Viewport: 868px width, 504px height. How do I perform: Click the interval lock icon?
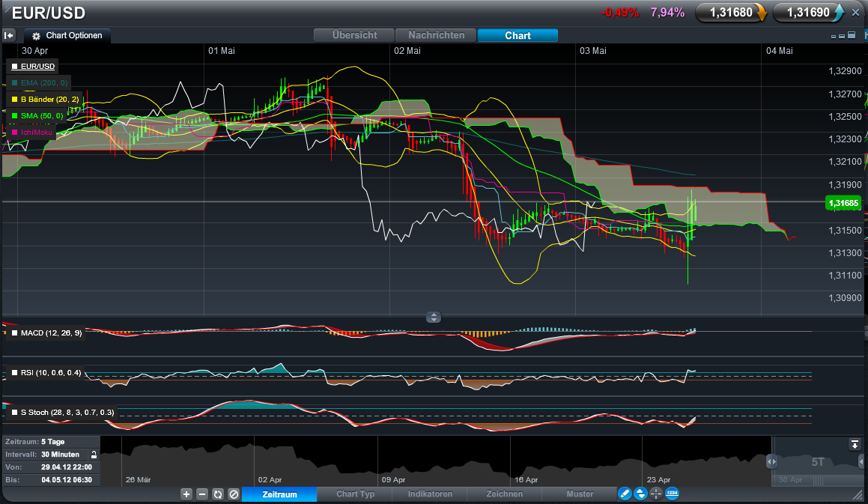pos(94,455)
